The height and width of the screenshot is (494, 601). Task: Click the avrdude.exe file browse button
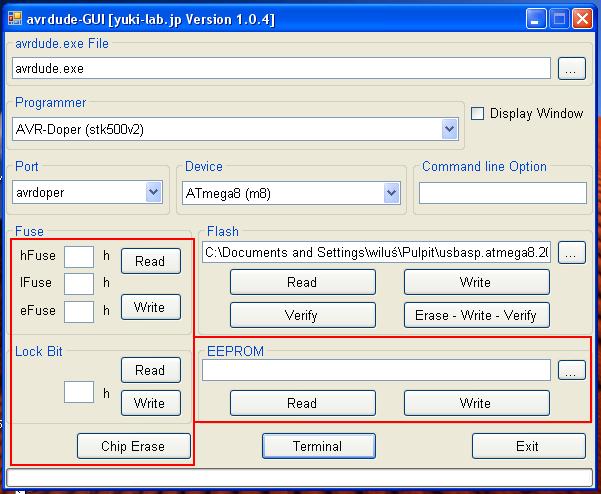click(x=571, y=69)
